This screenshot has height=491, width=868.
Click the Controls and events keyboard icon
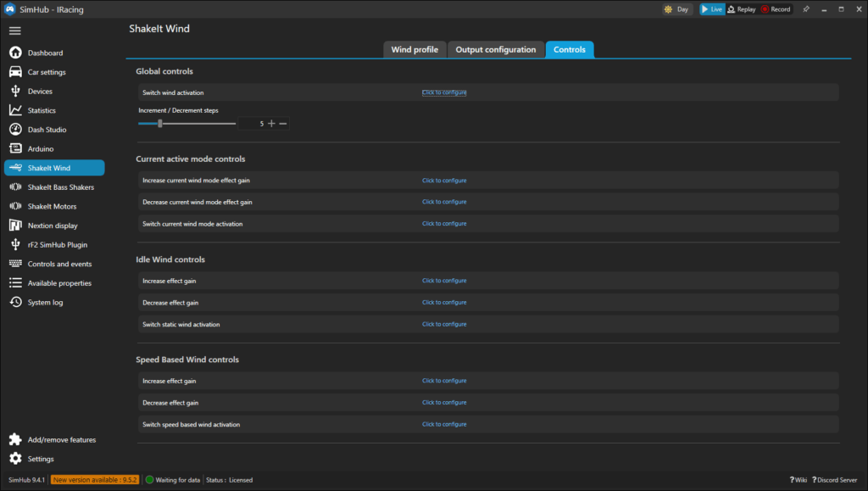pyautogui.click(x=15, y=264)
